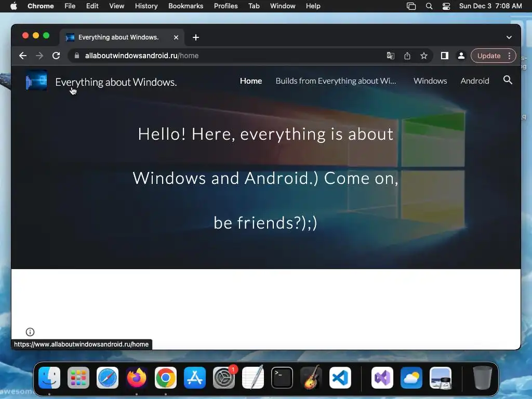
Task: Click the info circle icon at page bottom
Action: pos(30,332)
